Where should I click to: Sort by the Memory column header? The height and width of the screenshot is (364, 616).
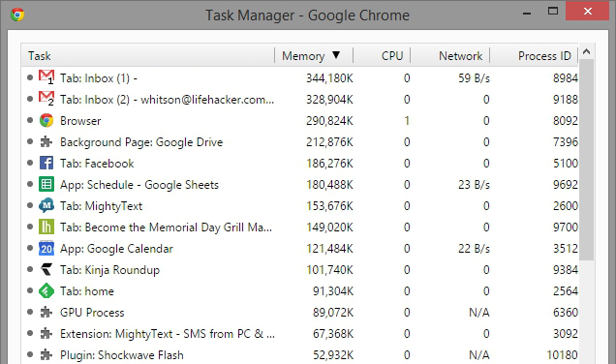click(314, 56)
